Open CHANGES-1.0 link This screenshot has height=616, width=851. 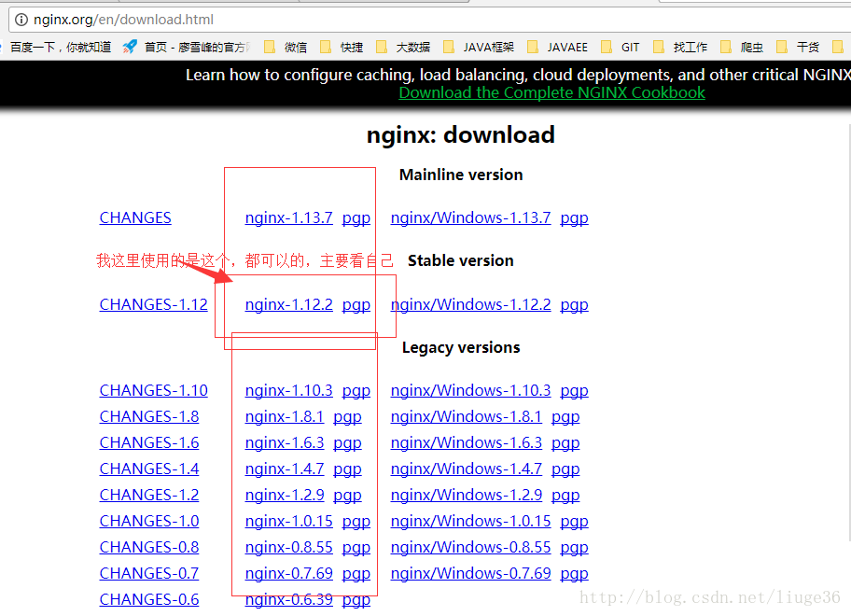click(x=149, y=521)
